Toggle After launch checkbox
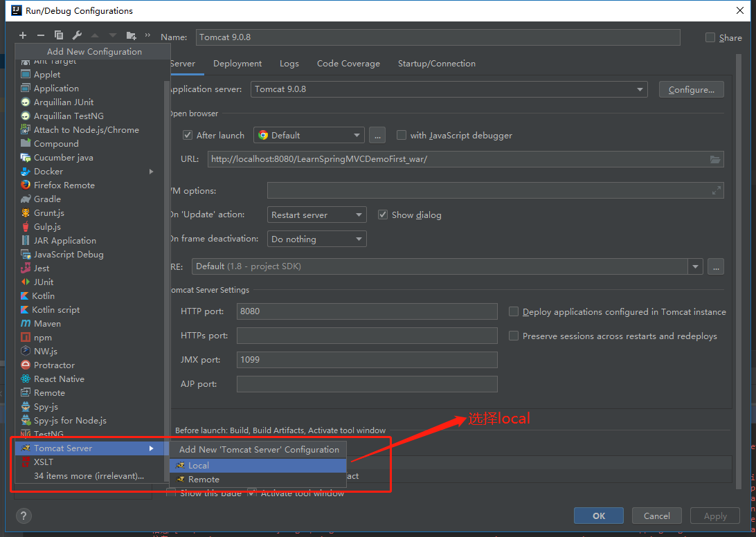Screen dimensions: 756x537 pos(188,136)
